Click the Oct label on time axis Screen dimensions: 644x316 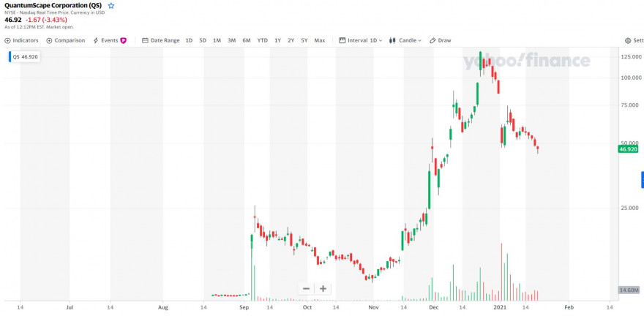coord(307,306)
